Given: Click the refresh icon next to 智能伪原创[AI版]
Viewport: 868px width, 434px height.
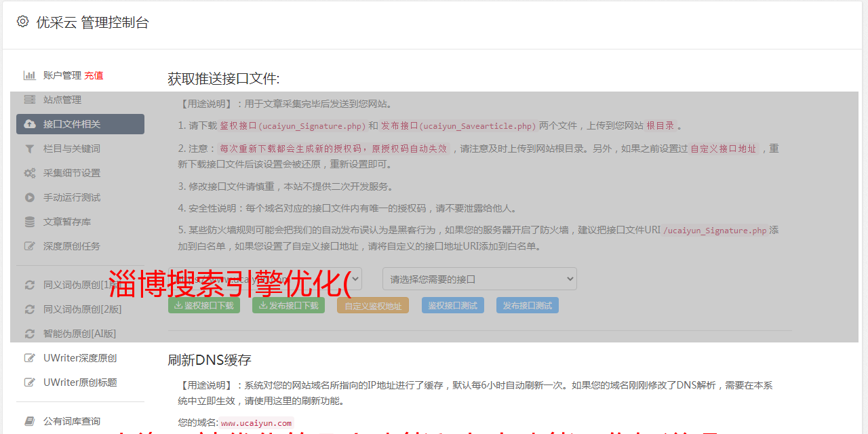Looking at the screenshot, I should (x=30, y=334).
